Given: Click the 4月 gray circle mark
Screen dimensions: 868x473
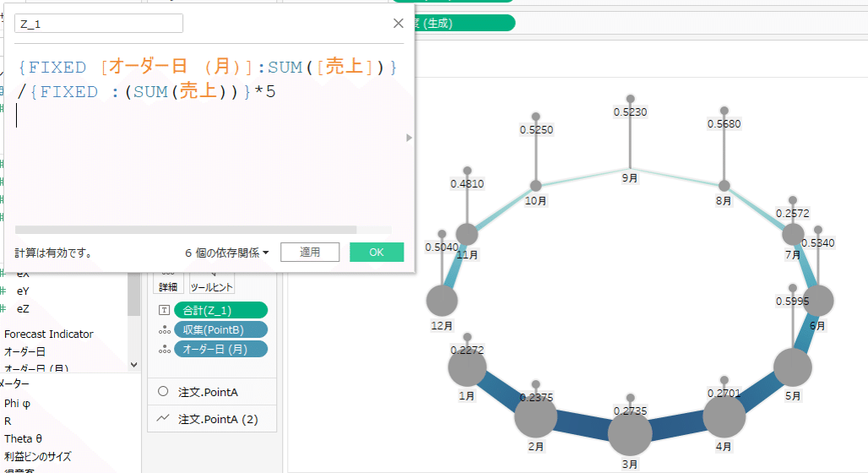Looking at the screenshot, I should pyautogui.click(x=724, y=416).
